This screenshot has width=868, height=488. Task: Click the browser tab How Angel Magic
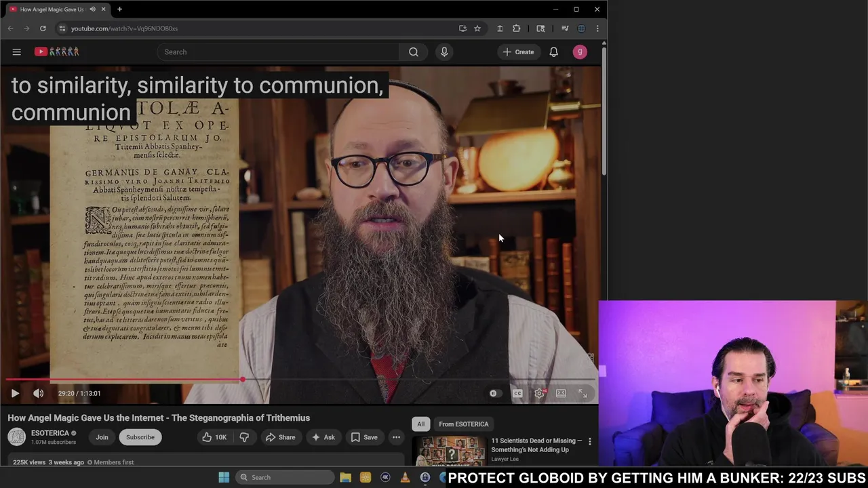click(51, 9)
